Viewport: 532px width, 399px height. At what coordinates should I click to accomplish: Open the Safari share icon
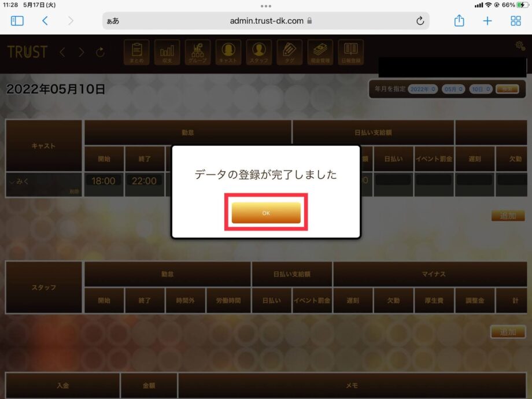[x=459, y=21]
